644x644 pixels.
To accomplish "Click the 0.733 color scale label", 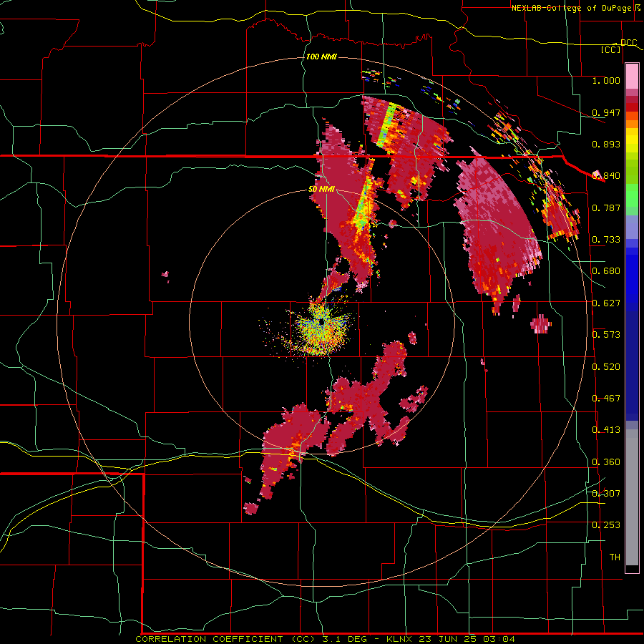I will pyautogui.click(x=606, y=240).
